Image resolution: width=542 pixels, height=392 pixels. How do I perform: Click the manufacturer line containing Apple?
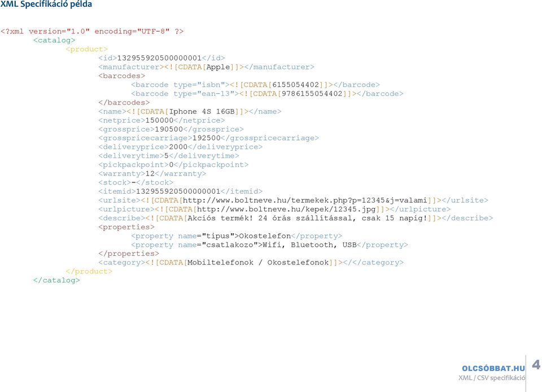[x=207, y=67]
